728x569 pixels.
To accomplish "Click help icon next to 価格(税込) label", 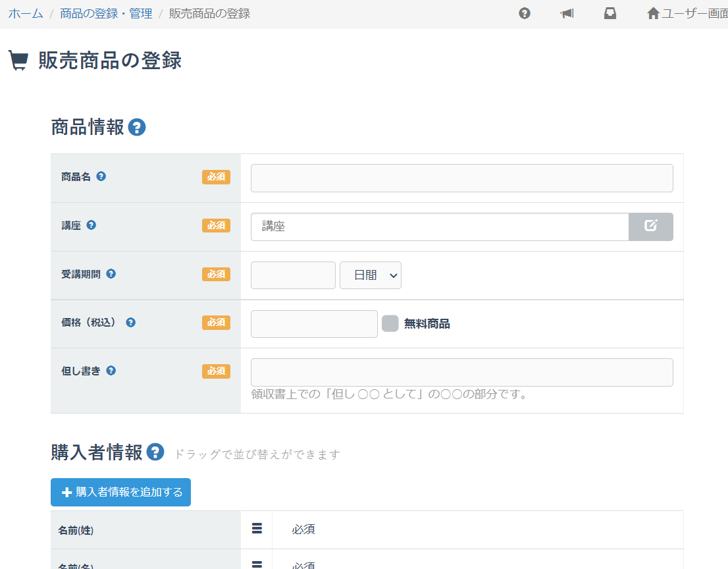I will pos(130,322).
